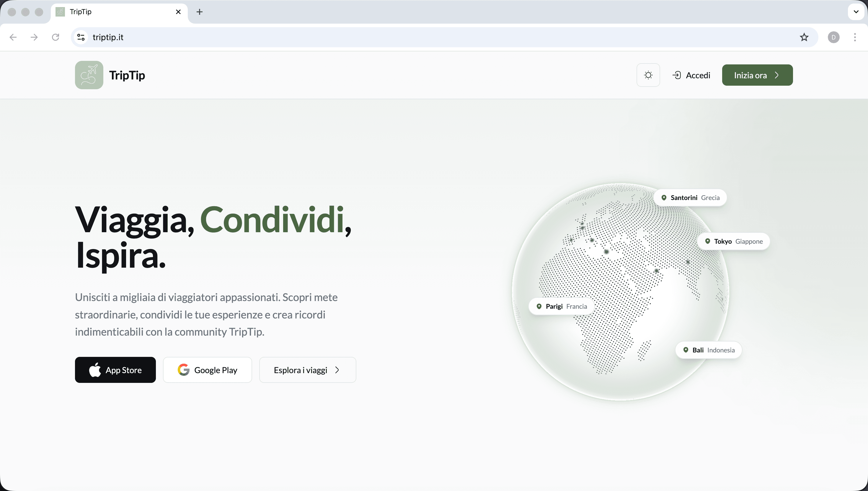
Task: Toggle the light/dark theme sun button
Action: point(648,75)
